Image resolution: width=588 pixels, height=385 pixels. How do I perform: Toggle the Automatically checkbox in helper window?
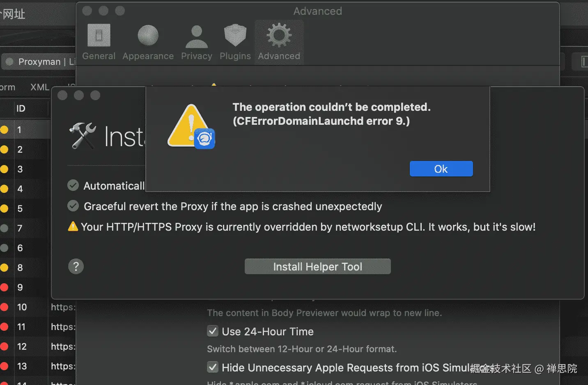73,186
